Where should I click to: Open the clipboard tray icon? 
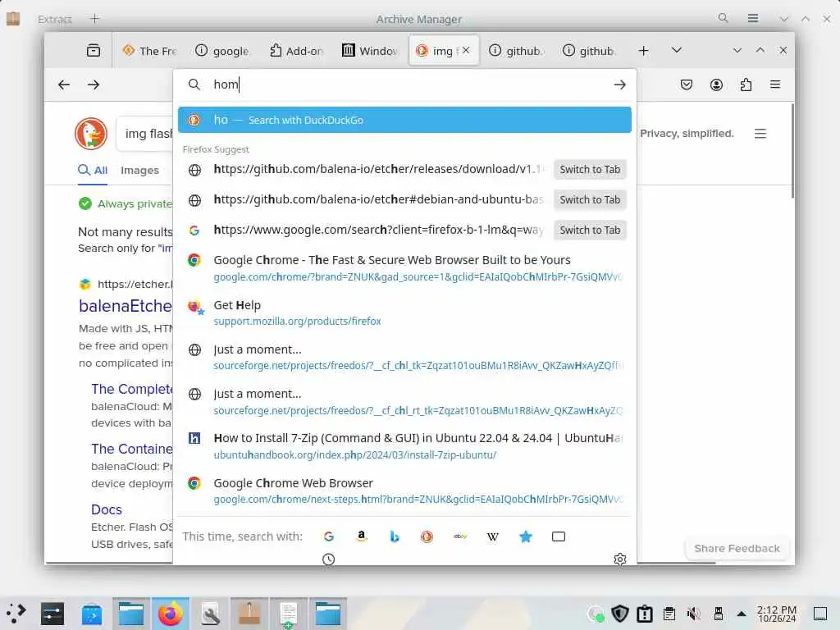click(669, 614)
